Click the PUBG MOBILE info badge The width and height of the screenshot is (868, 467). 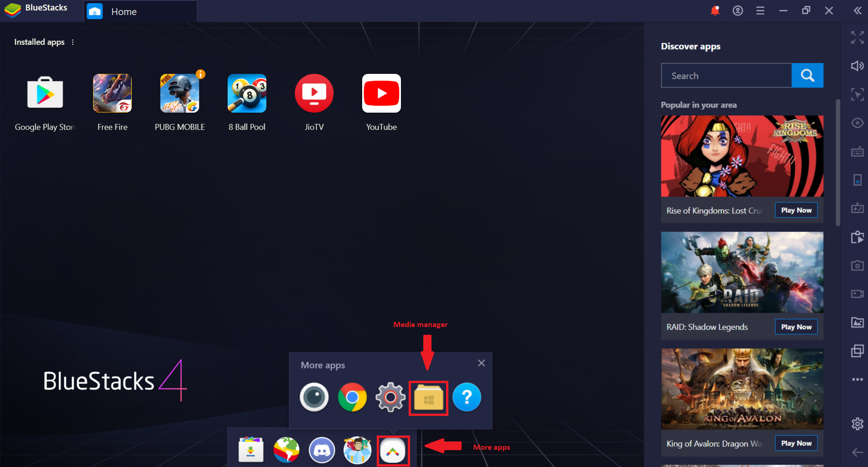coord(200,74)
